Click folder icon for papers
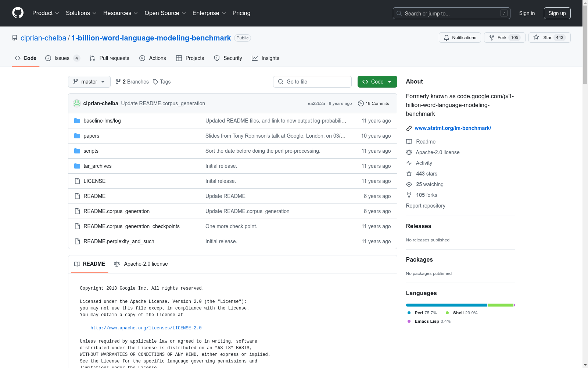 [x=77, y=136]
